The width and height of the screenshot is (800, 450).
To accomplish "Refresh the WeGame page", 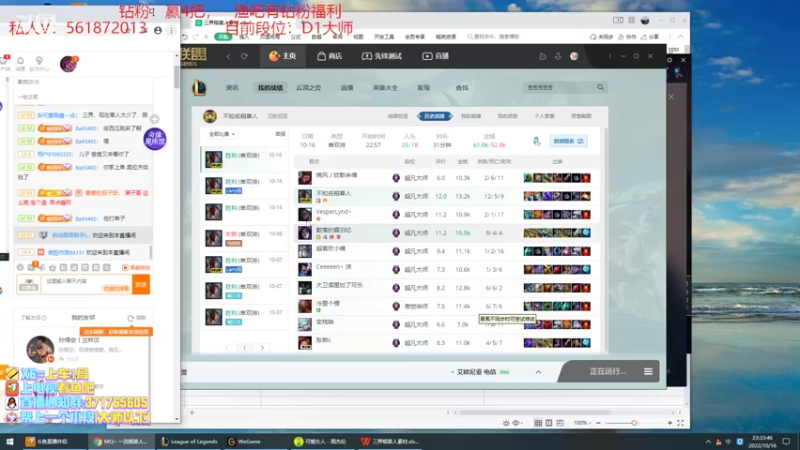I will coord(244,56).
